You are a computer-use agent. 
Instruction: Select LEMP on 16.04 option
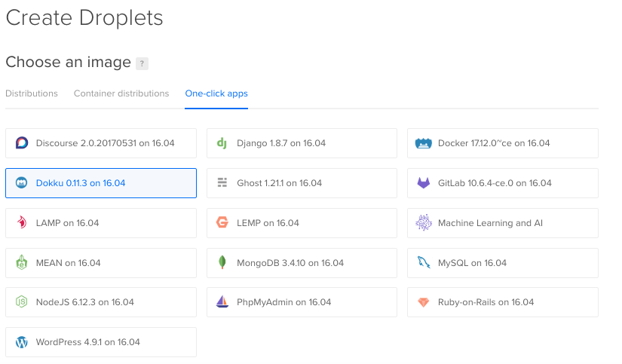click(x=302, y=223)
